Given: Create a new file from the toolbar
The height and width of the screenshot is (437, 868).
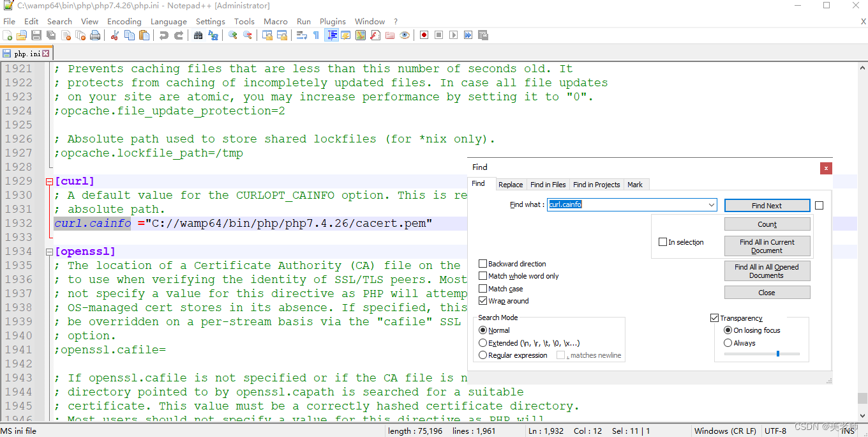Looking at the screenshot, I should pyautogui.click(x=8, y=35).
